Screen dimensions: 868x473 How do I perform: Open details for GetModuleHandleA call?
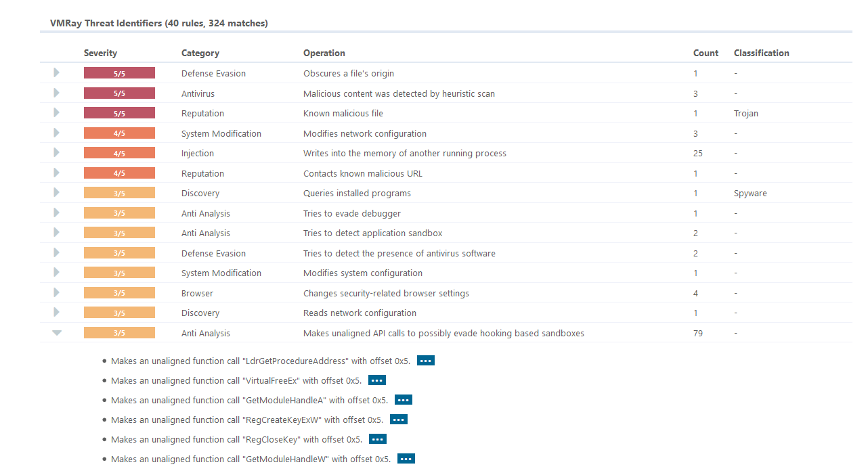pyautogui.click(x=404, y=400)
